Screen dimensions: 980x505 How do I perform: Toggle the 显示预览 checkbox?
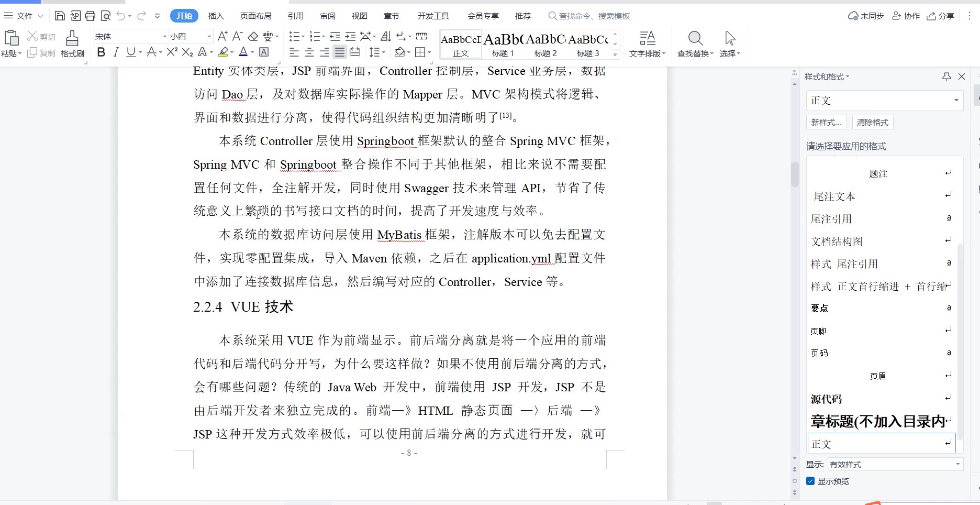click(810, 481)
